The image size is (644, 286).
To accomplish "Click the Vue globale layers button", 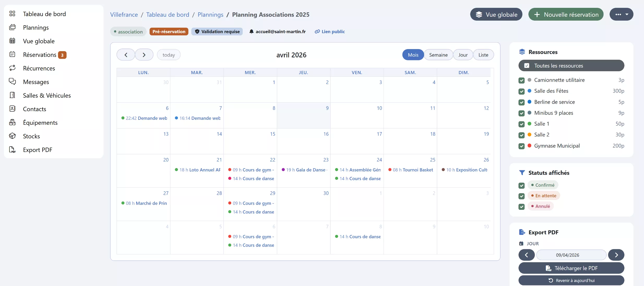I will 496,14.
